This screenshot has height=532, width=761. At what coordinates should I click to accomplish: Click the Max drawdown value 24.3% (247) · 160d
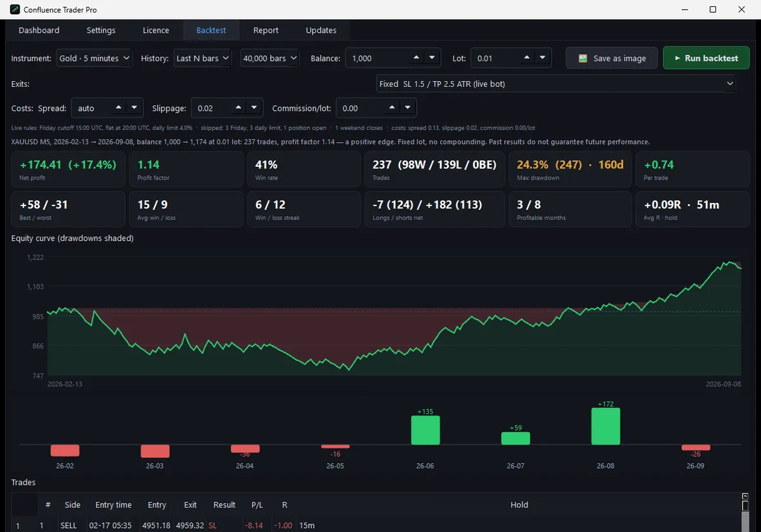tap(570, 165)
